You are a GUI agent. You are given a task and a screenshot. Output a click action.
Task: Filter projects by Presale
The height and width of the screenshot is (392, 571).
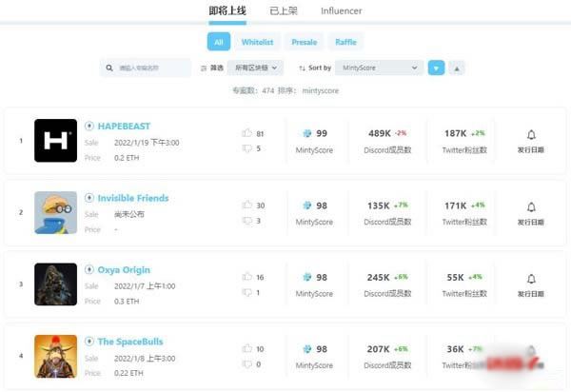point(304,42)
